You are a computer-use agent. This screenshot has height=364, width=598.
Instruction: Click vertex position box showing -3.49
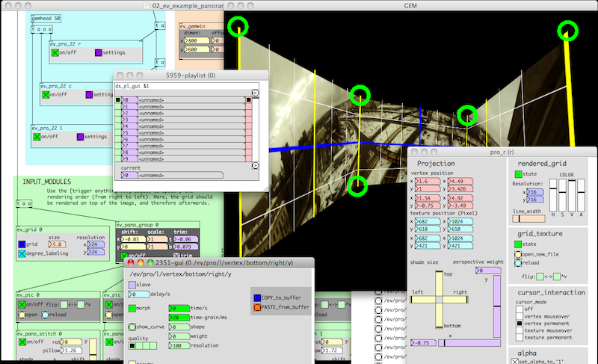460,206
